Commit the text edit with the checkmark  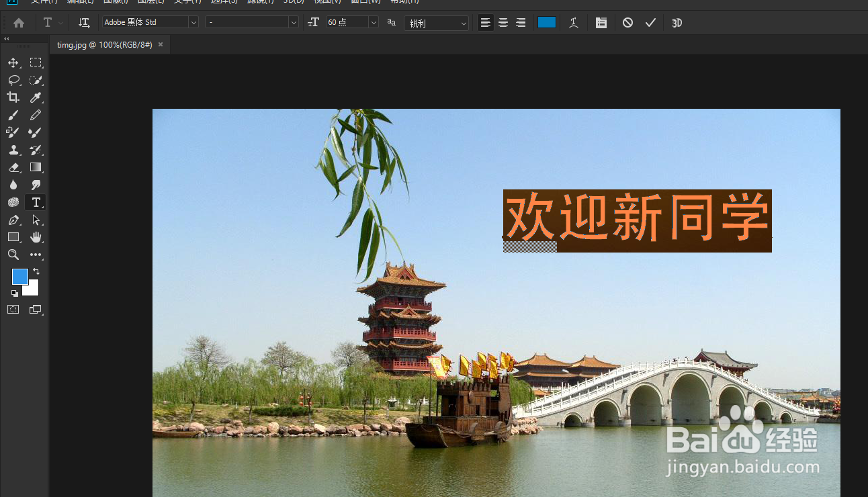[x=650, y=22]
